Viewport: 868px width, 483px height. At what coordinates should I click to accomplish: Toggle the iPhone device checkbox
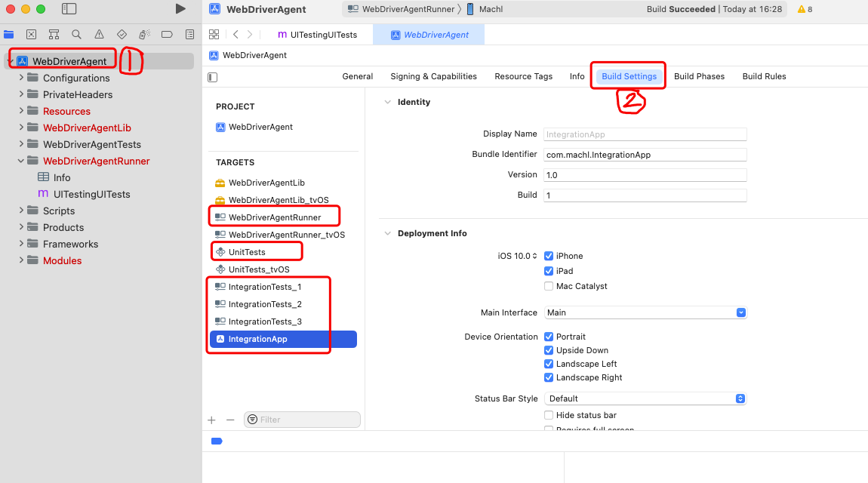549,256
